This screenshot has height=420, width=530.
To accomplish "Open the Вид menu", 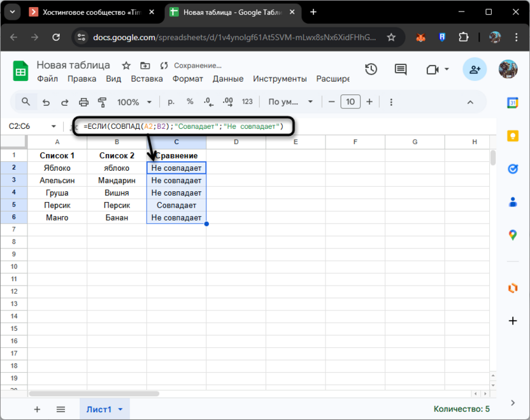I will (x=113, y=79).
